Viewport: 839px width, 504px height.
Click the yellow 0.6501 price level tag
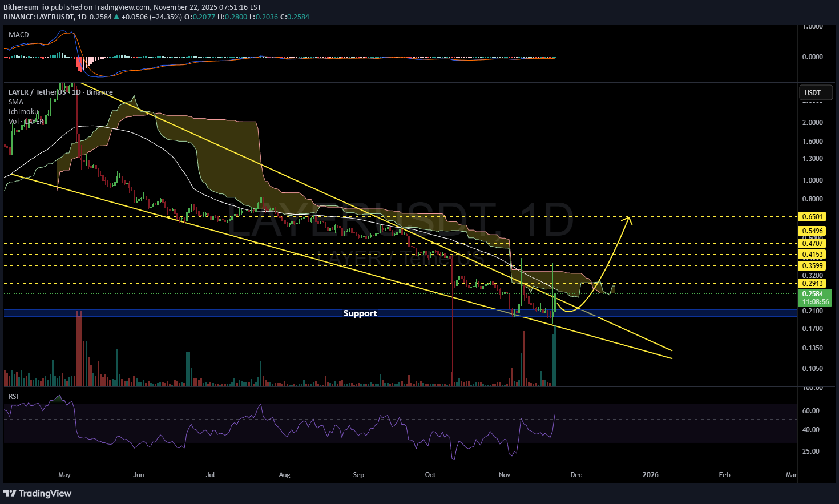(x=812, y=217)
